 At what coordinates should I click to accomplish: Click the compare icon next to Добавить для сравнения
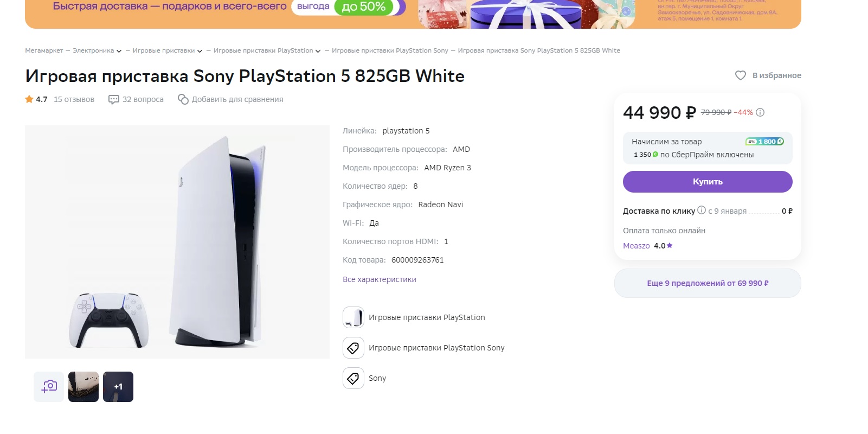click(x=183, y=99)
